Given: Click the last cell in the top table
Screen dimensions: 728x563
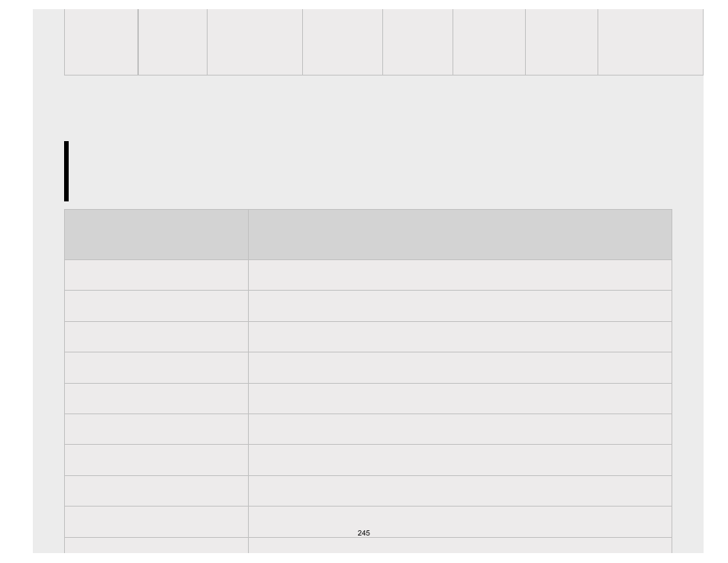Looking at the screenshot, I should coord(650,42).
